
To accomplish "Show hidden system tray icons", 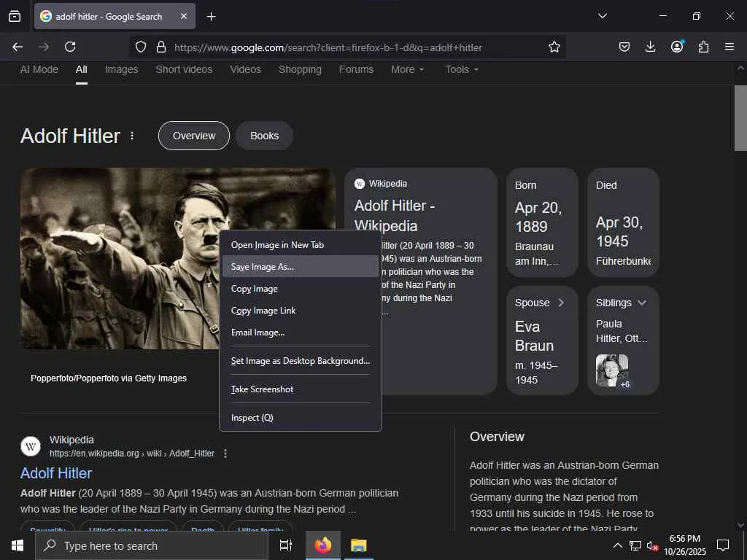I will click(617, 545).
